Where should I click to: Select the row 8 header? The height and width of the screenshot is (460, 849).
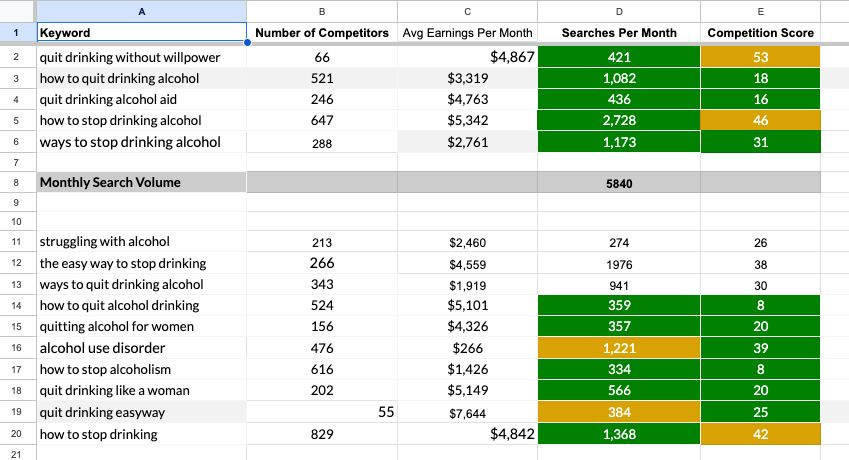pos(16,182)
